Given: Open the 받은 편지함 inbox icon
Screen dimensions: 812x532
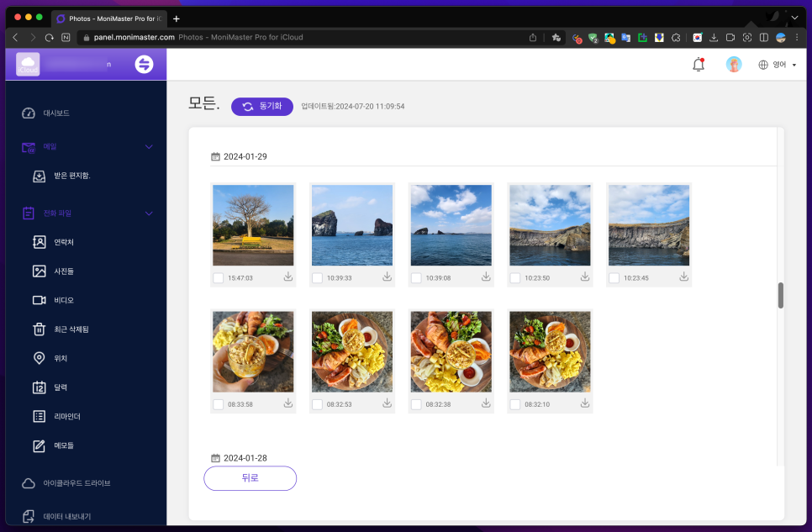Looking at the screenshot, I should tap(40, 176).
